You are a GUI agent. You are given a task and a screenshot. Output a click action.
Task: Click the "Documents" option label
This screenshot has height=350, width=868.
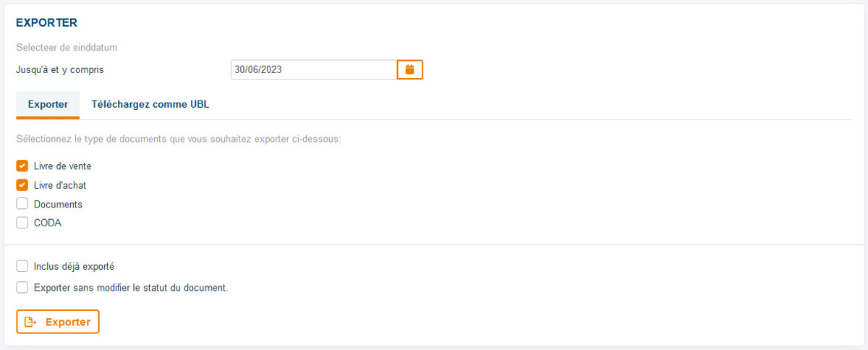(58, 205)
